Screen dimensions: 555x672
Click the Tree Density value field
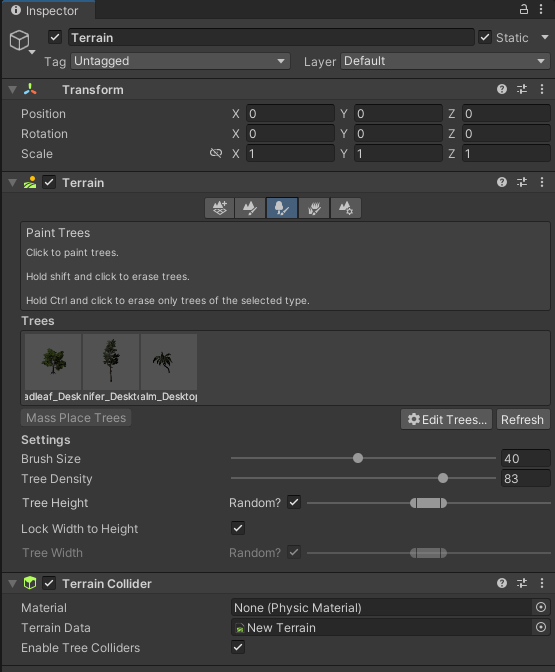tap(525, 478)
